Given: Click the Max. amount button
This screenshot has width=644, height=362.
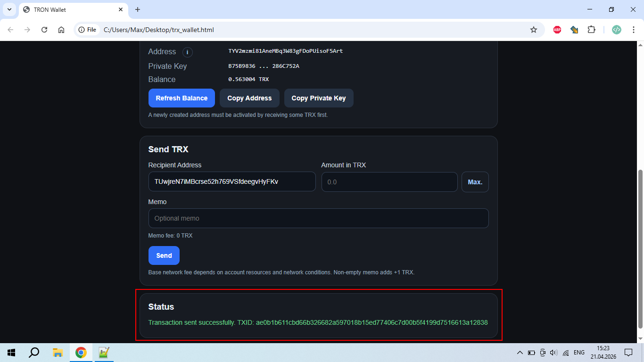Looking at the screenshot, I should (475, 182).
